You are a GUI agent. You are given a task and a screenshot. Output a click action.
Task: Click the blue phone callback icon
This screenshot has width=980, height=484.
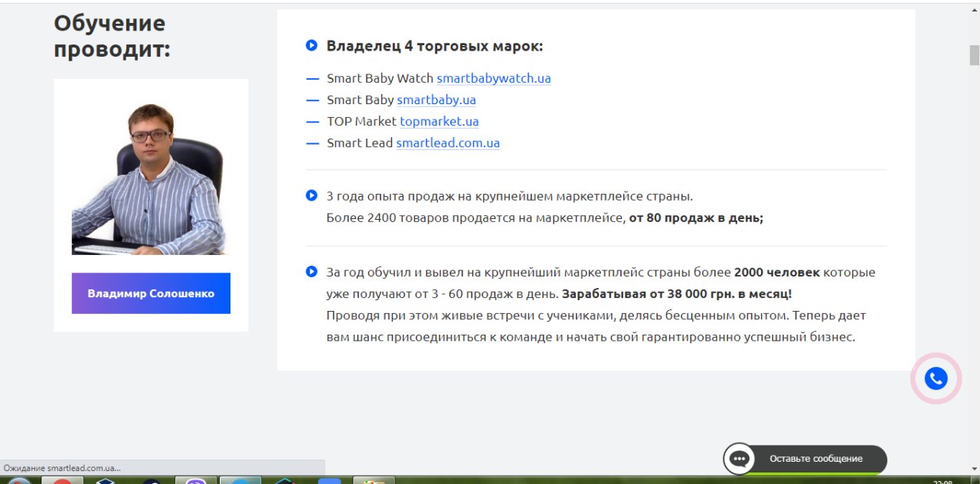click(x=936, y=378)
